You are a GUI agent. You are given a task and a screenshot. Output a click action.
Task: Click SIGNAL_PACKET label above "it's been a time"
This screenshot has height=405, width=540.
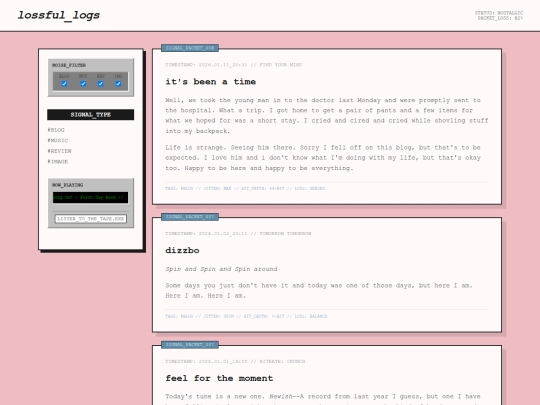coord(190,48)
